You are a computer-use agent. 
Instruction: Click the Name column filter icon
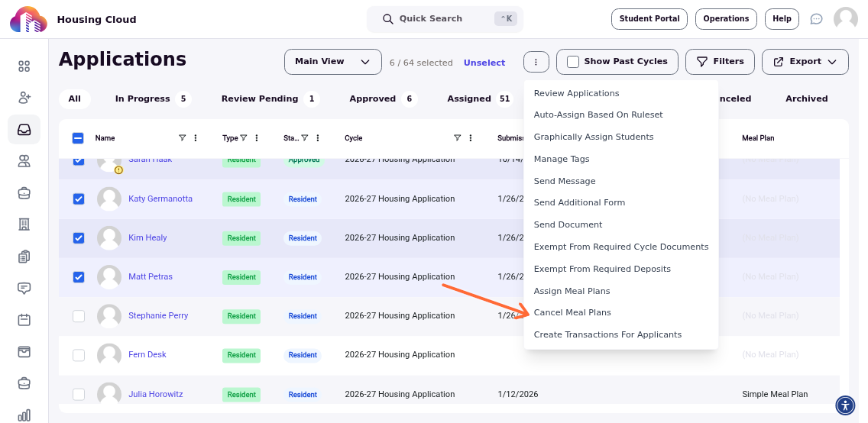click(182, 137)
